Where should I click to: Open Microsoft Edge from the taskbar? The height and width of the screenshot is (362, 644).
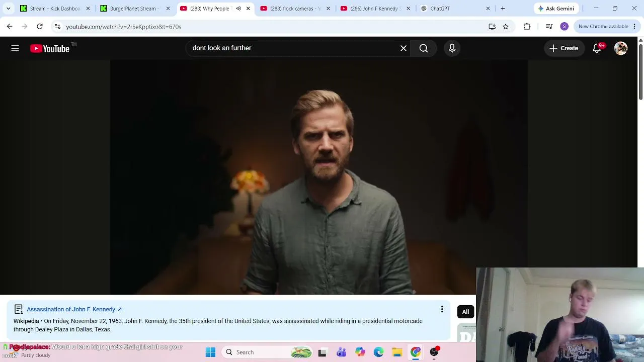click(x=378, y=352)
